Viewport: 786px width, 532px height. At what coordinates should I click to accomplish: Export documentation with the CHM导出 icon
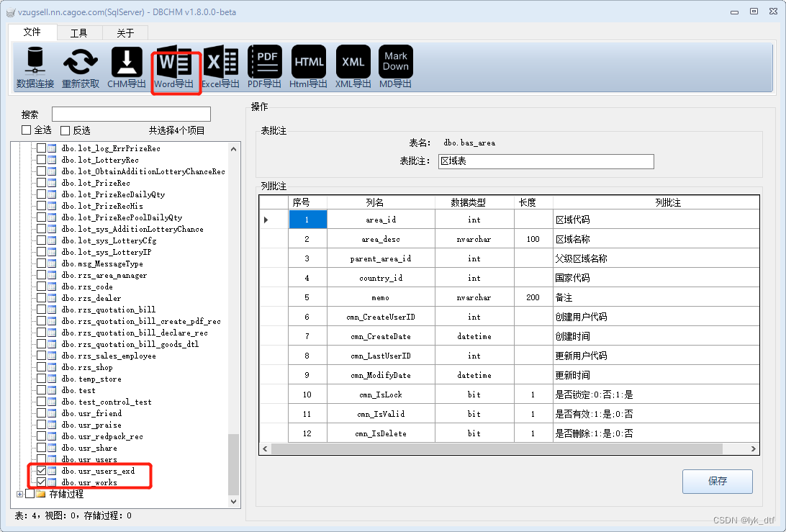point(125,66)
